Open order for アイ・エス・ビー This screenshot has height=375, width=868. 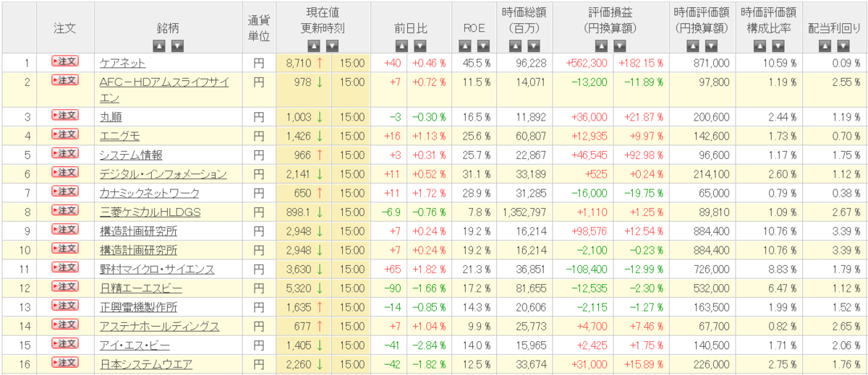point(65,344)
